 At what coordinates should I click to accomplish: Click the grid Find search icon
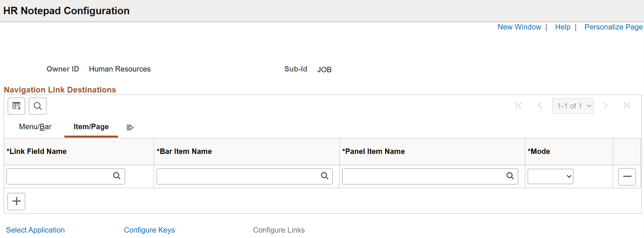(38, 106)
